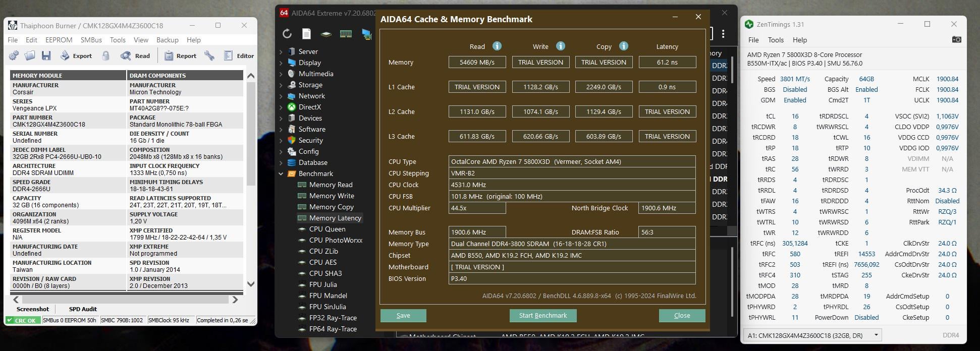980x351 pixels.
Task: Click Close in the benchmark dialog
Action: (x=682, y=315)
